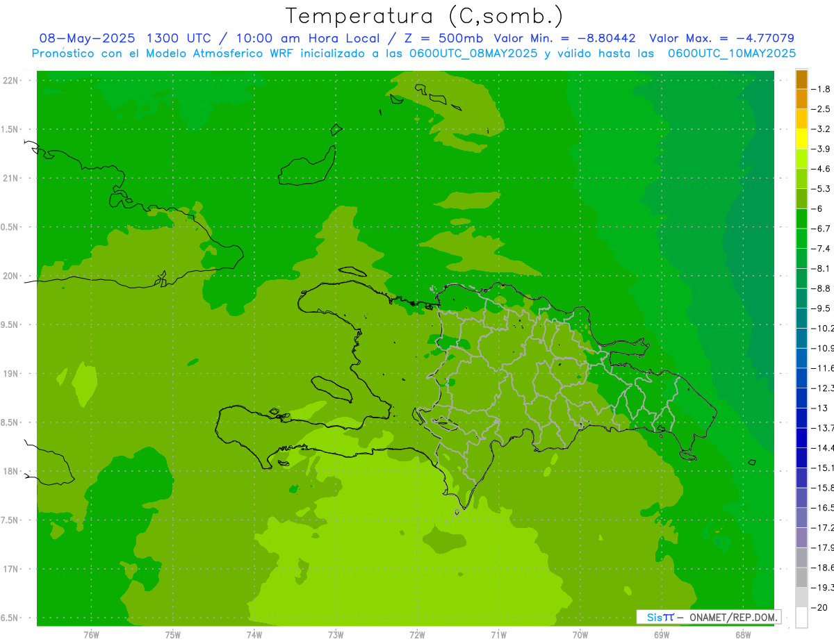The width and height of the screenshot is (834, 644).
Task: Click the '69W' longitude label
Action: tap(662, 635)
